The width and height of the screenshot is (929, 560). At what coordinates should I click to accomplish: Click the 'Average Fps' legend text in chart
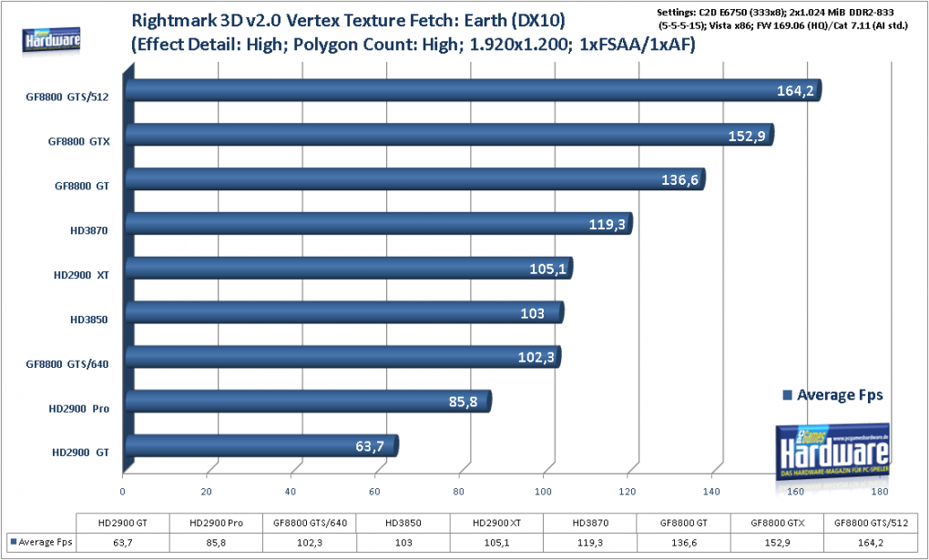click(840, 395)
